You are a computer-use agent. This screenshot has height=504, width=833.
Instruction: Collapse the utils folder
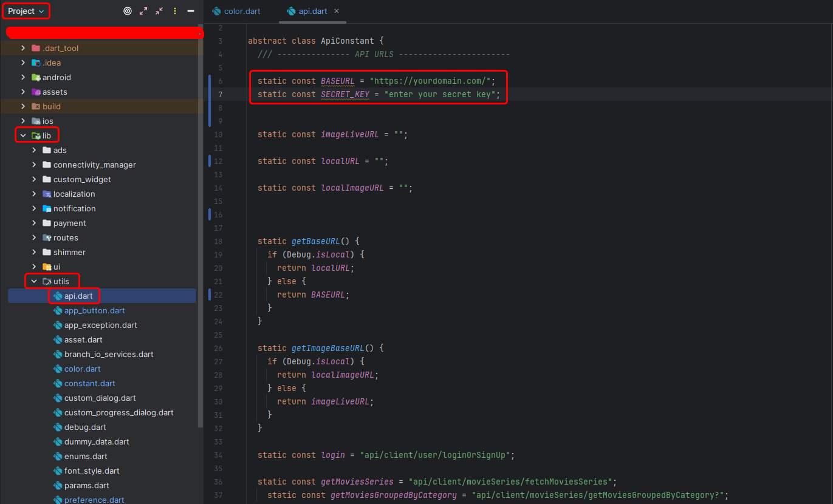(x=34, y=281)
